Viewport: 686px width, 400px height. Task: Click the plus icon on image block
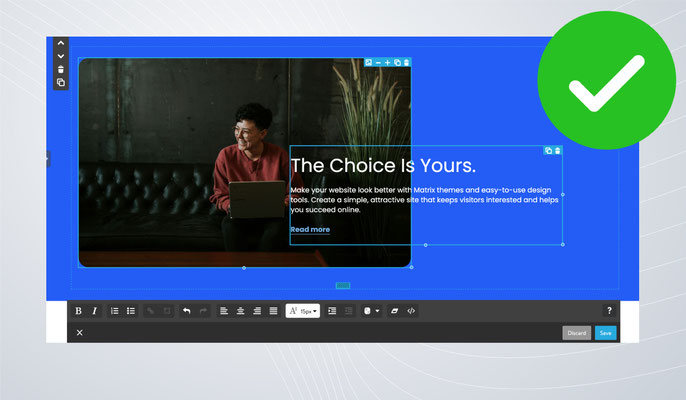388,63
